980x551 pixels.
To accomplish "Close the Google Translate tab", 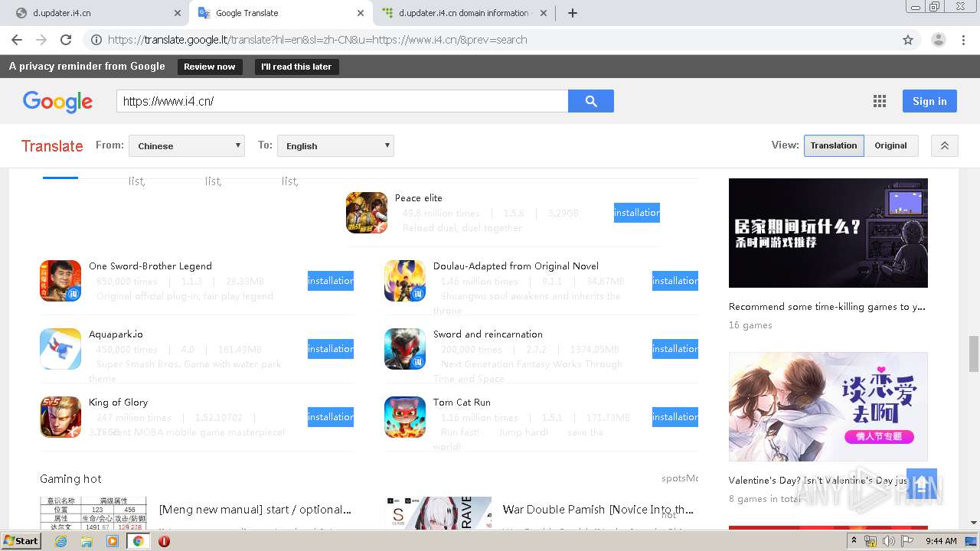I will [361, 13].
